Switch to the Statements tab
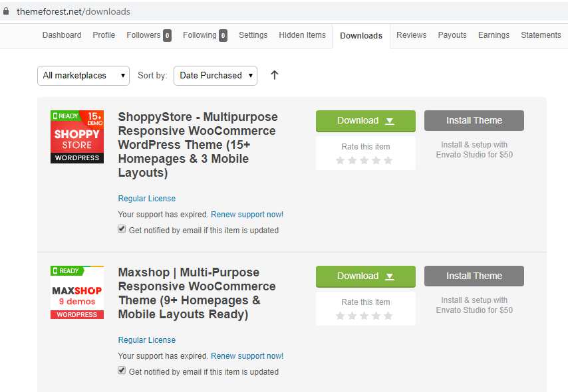Viewport: 568px width, 392px height. click(x=541, y=35)
